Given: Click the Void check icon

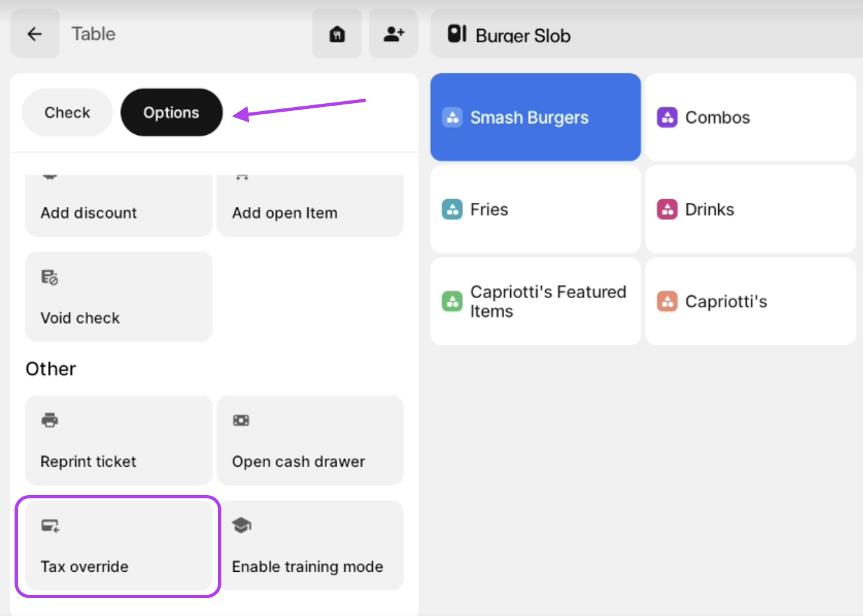Looking at the screenshot, I should (50, 278).
